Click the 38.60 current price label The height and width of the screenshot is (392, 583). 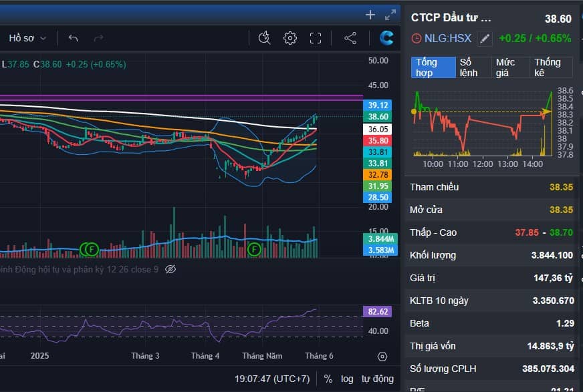[378, 117]
